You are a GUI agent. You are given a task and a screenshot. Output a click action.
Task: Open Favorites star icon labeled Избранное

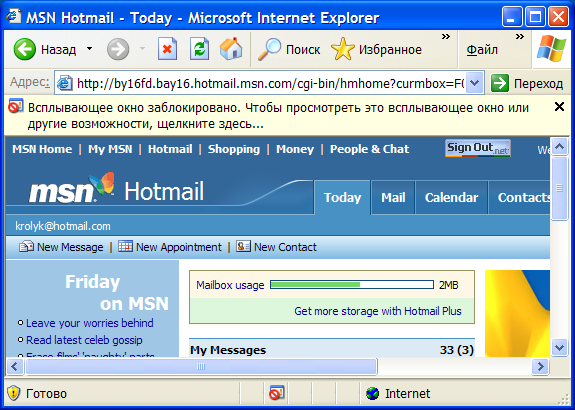click(x=343, y=49)
